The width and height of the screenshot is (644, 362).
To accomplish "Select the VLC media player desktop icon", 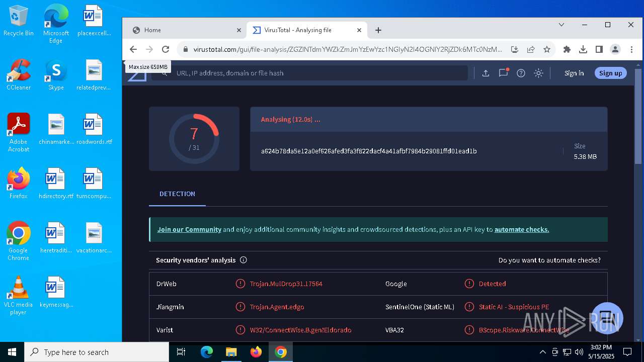I will pos(19,296).
